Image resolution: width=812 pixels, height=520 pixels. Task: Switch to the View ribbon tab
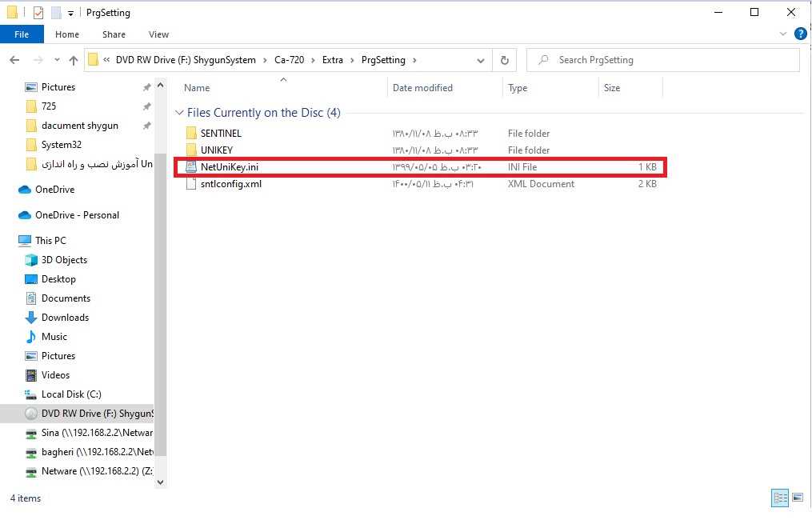coord(158,34)
